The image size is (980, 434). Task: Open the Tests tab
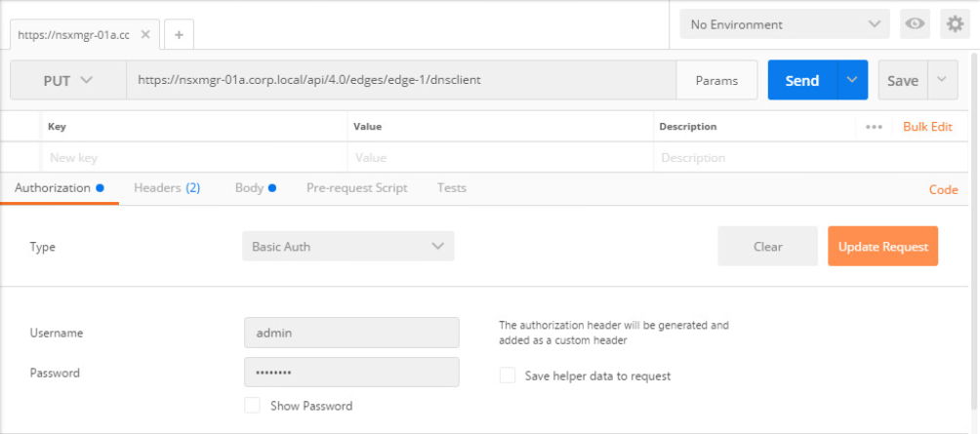pyautogui.click(x=451, y=188)
